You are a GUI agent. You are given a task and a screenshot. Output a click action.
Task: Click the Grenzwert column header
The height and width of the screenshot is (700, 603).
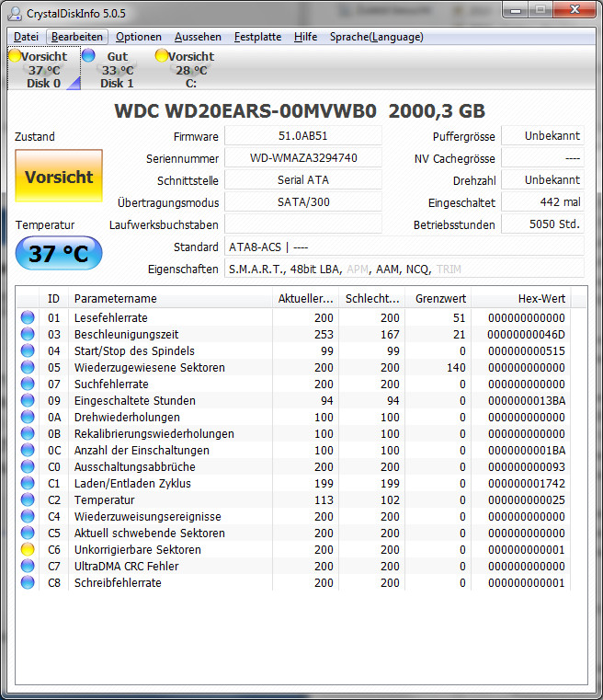[x=438, y=298]
